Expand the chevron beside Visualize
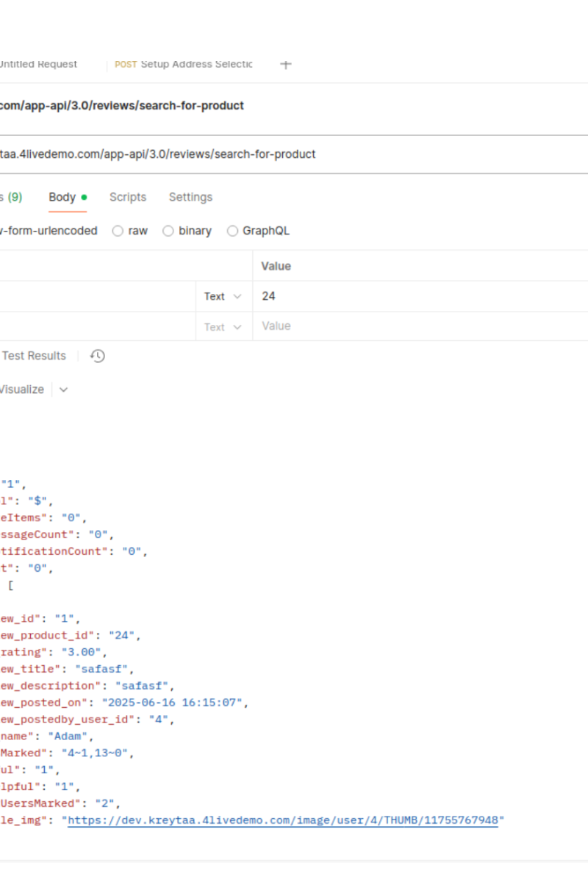588x882 pixels. coord(63,390)
